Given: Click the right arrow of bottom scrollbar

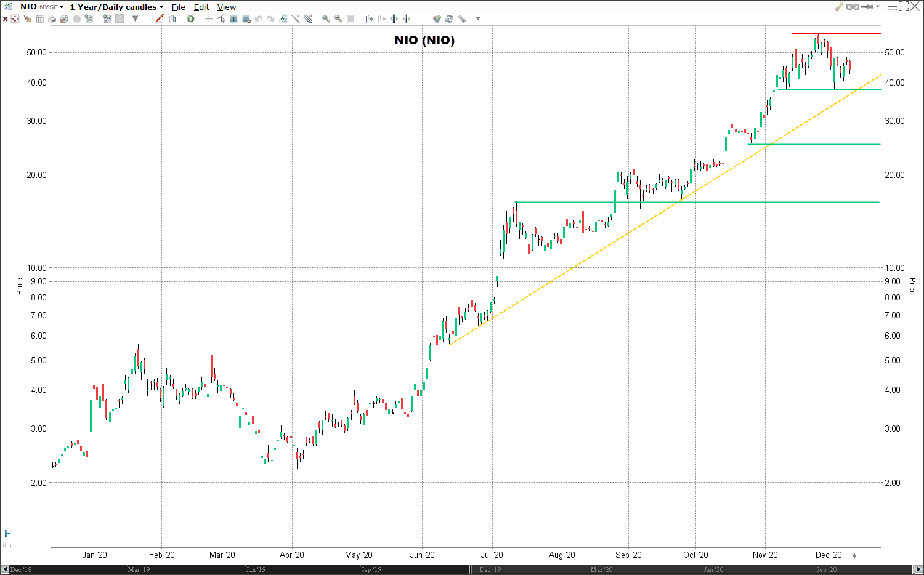Looking at the screenshot, I should [918, 569].
